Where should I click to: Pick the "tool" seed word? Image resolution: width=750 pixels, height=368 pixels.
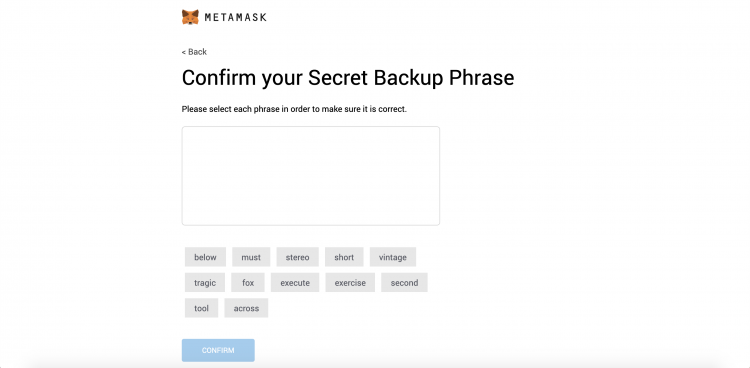(201, 308)
